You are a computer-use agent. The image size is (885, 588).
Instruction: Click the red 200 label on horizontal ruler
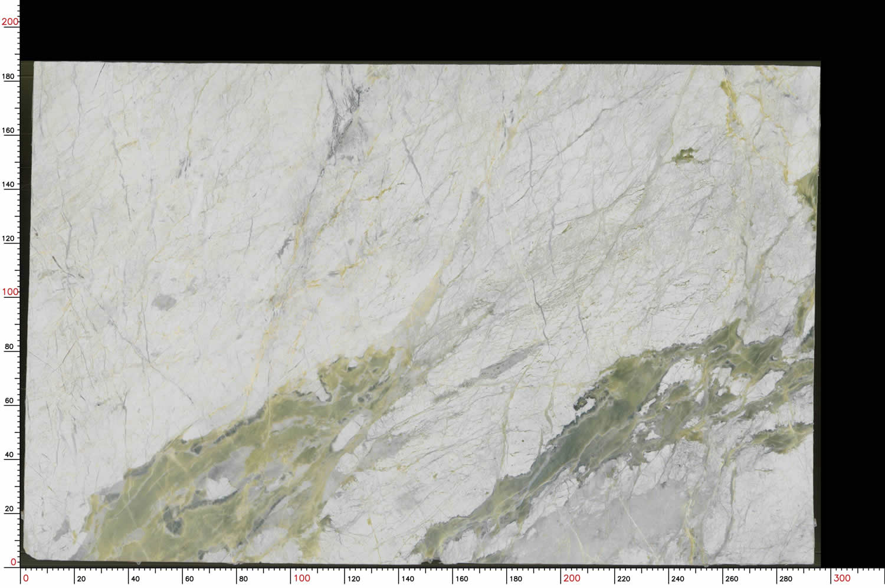pos(571,578)
